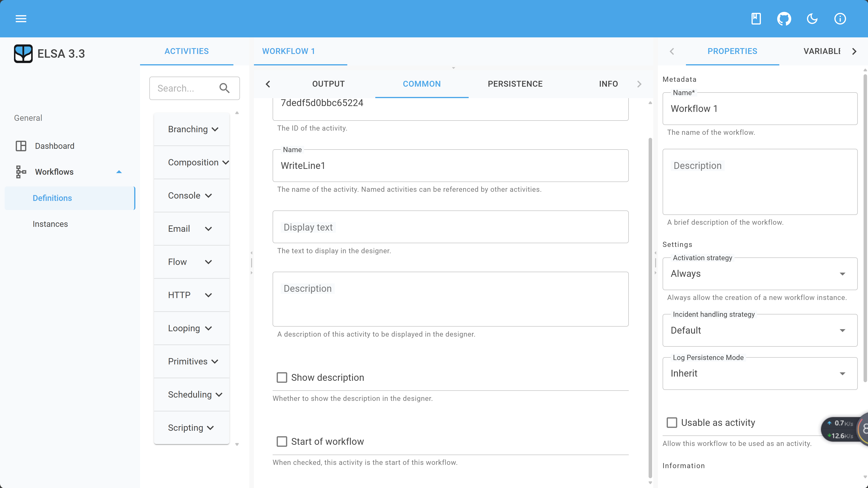Switch to the Activities tab
The width and height of the screenshot is (868, 488).
[x=187, y=51]
